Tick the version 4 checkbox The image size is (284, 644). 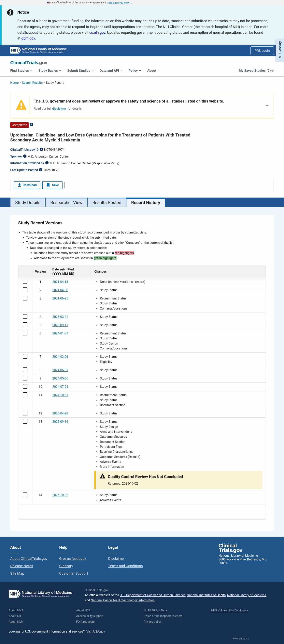tap(25, 316)
